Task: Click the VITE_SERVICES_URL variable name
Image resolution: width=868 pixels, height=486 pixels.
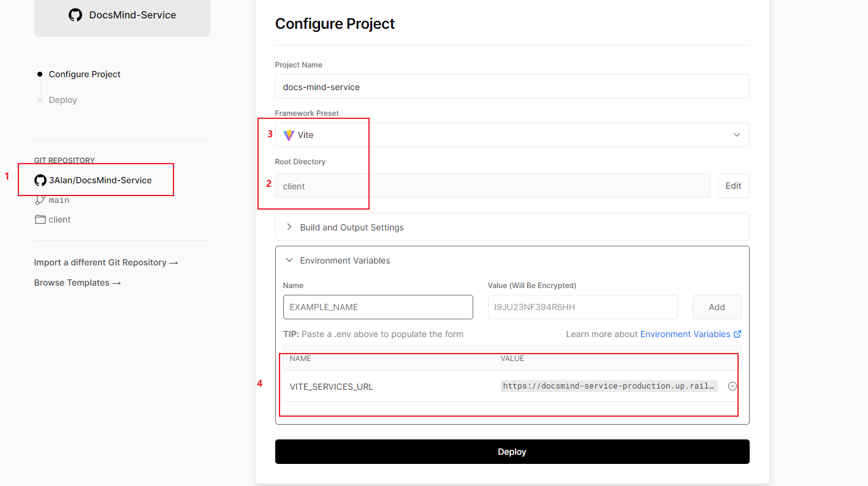Action: [x=331, y=387]
